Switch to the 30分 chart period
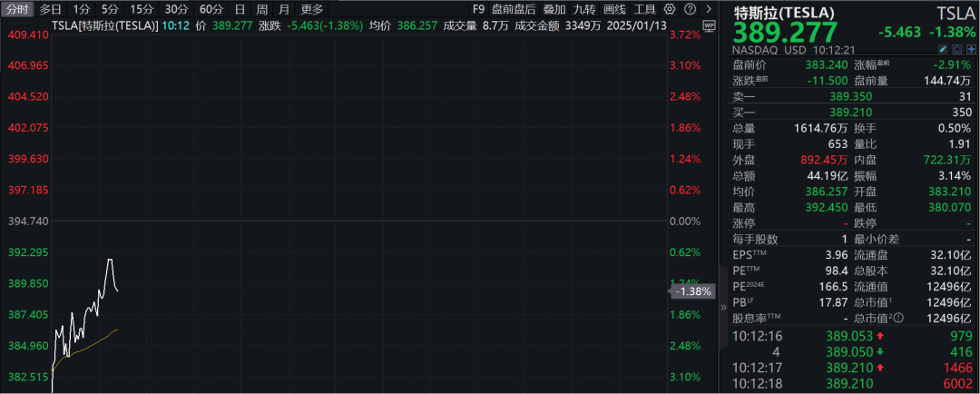This screenshot has height=394, width=980. [176, 9]
